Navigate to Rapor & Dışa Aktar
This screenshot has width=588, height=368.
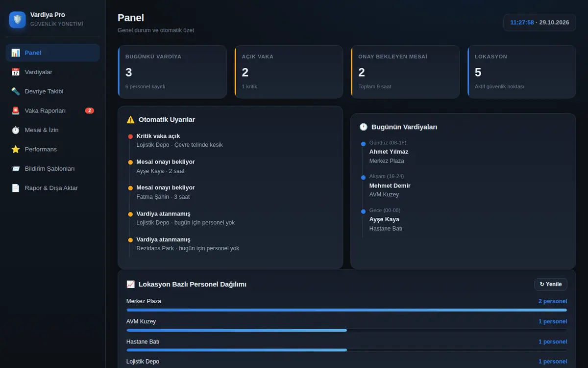pyautogui.click(x=53, y=188)
